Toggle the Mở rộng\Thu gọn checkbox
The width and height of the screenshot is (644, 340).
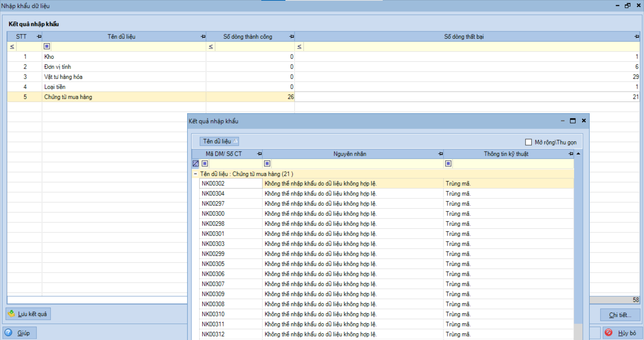point(529,142)
